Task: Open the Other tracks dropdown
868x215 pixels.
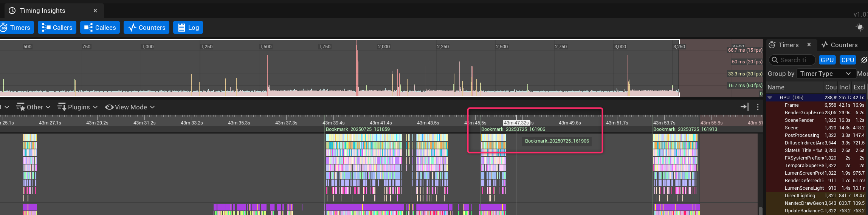Action: coord(33,107)
